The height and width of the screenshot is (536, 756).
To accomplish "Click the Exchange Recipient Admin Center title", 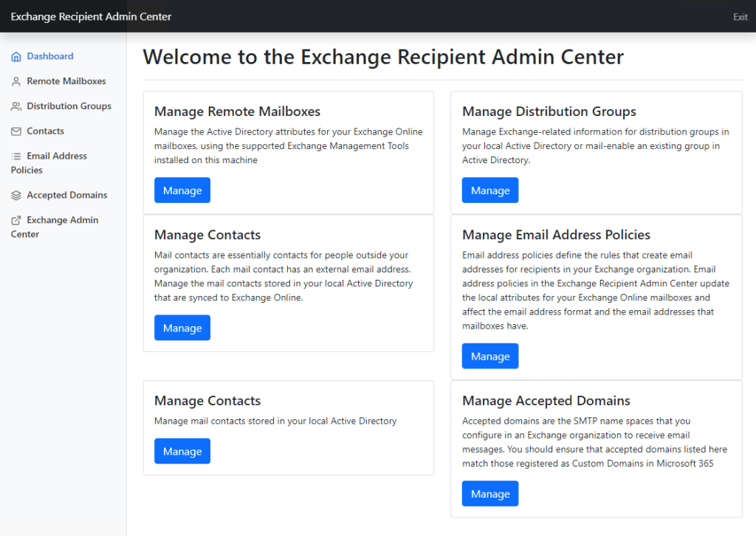I will [x=91, y=16].
